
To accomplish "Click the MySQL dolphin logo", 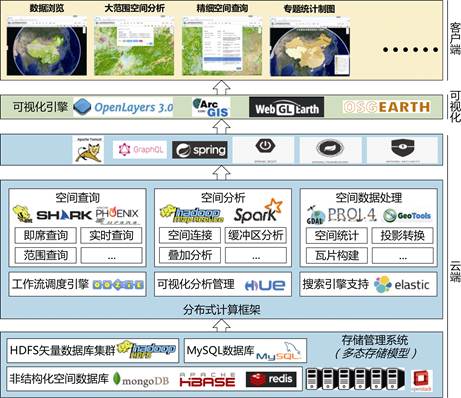I will click(x=279, y=352).
